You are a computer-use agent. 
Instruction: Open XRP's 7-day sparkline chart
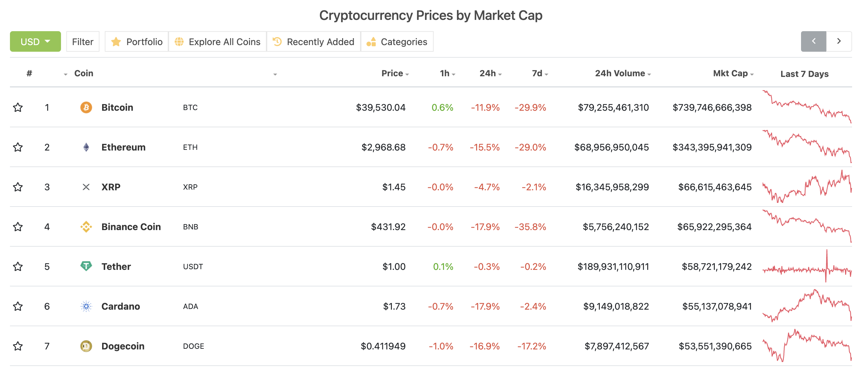coord(807,187)
